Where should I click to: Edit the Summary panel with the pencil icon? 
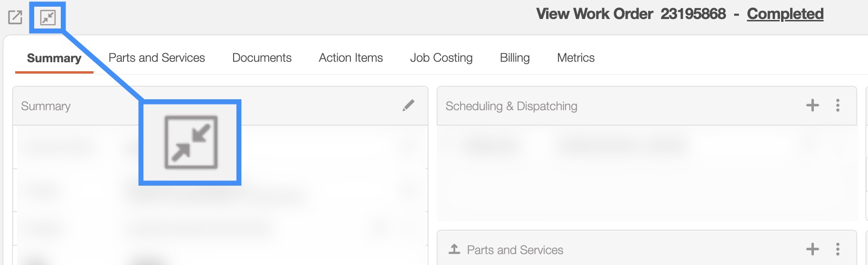tap(408, 105)
